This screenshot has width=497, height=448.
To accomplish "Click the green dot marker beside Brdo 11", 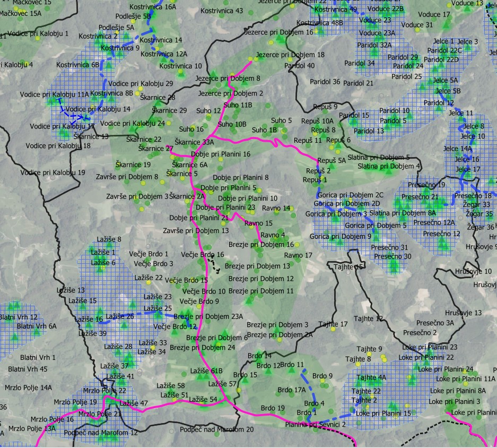I will [306, 373].
